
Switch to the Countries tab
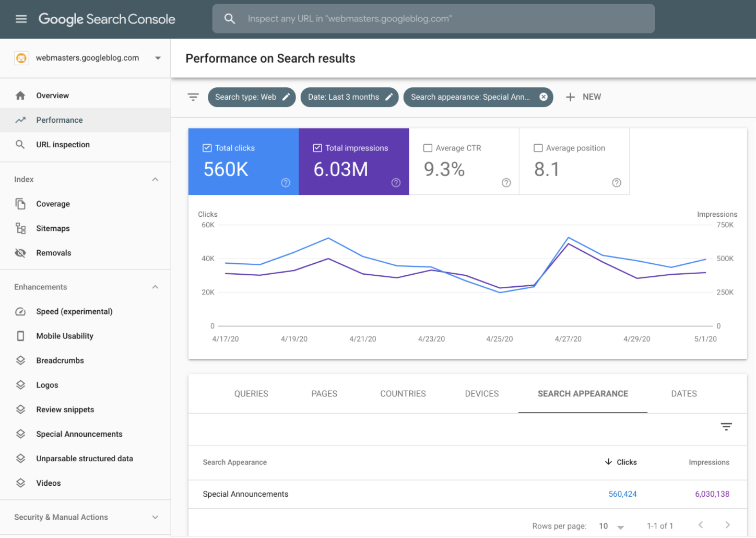[403, 393]
